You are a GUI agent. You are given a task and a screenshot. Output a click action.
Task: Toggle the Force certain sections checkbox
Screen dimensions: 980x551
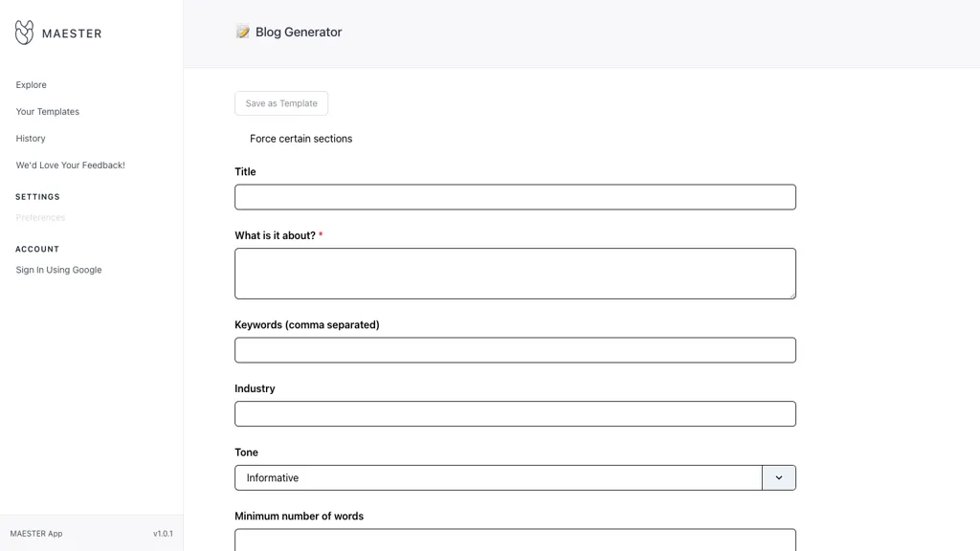point(241,139)
